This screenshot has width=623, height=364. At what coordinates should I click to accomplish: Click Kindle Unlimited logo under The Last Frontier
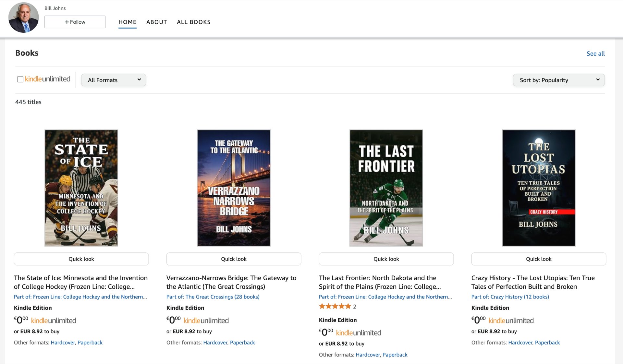(359, 333)
